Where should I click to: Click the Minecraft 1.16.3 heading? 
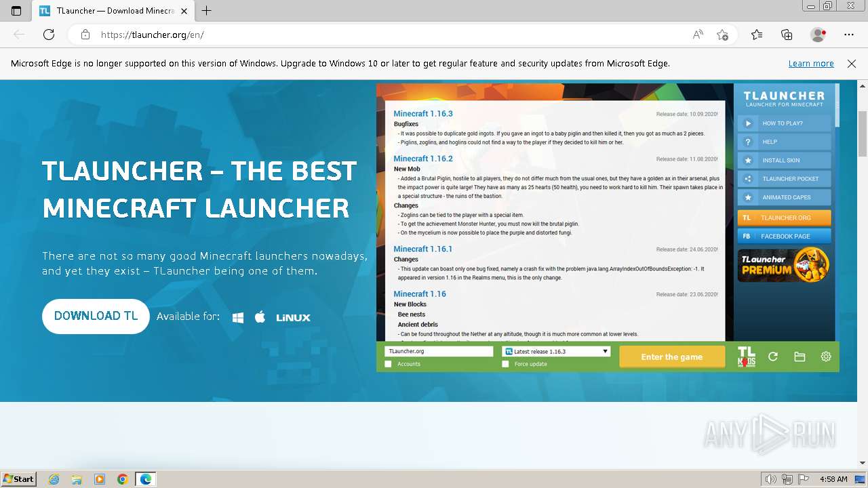point(423,114)
